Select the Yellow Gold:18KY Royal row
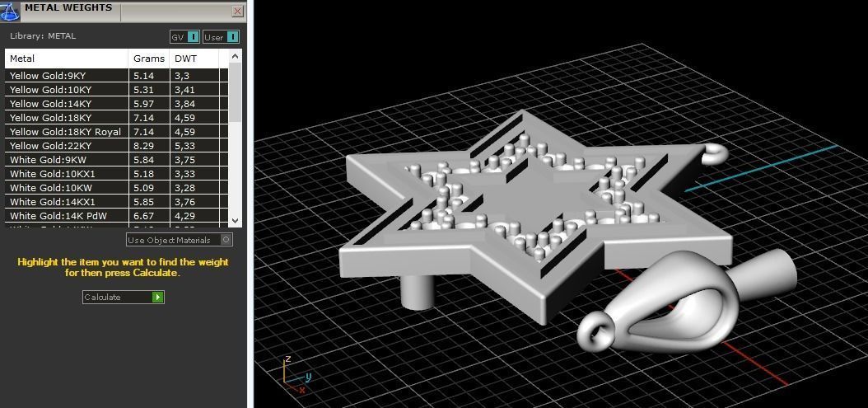Image resolution: width=868 pixels, height=408 pixels. 116,132
